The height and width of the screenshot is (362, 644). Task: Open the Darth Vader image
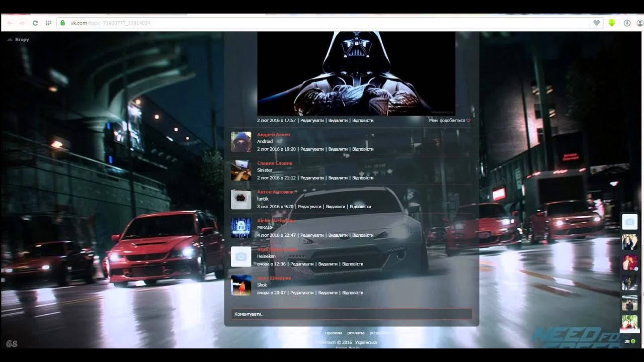point(356,73)
